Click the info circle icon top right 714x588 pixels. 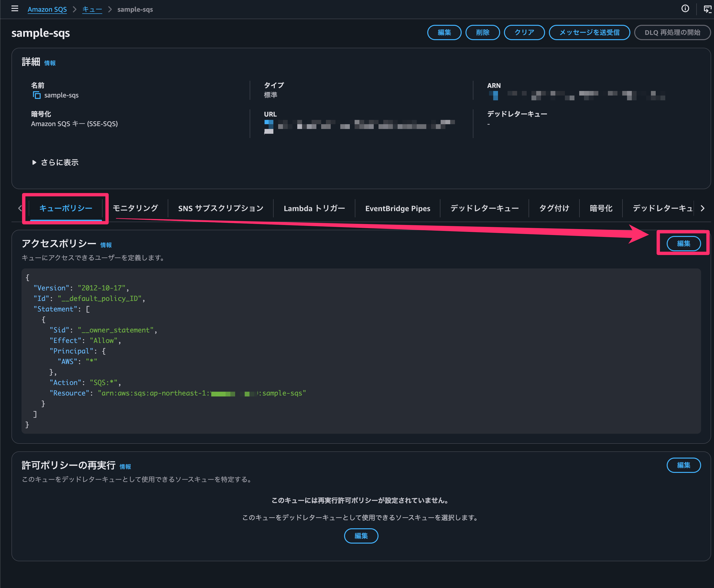pos(685,9)
